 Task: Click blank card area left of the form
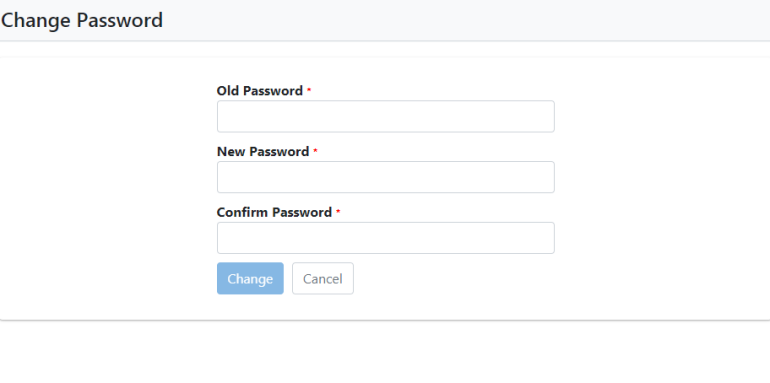click(x=108, y=189)
